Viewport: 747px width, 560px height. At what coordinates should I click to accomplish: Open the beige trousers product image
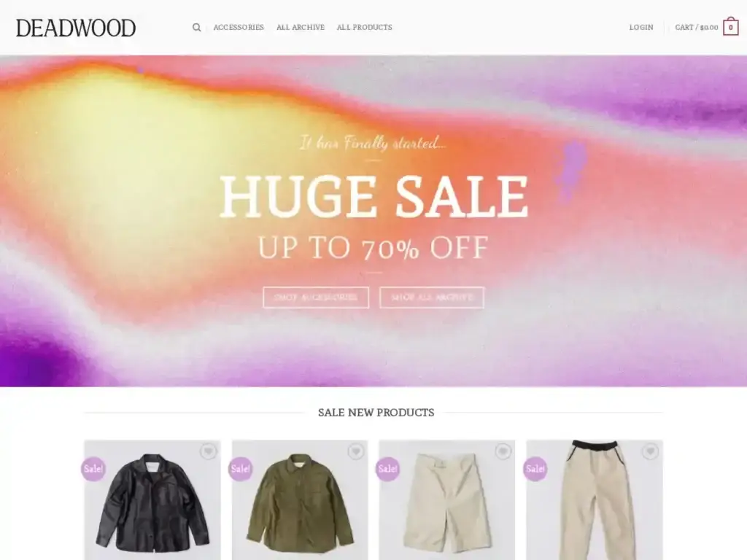(595, 500)
